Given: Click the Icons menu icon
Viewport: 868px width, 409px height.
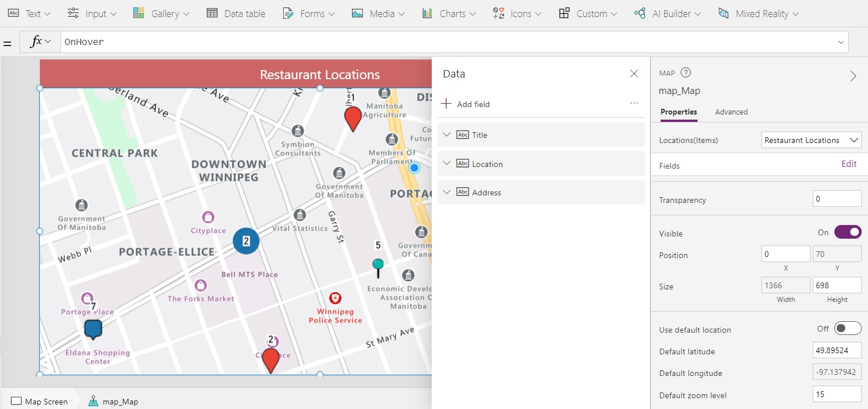Looking at the screenshot, I should (x=498, y=13).
